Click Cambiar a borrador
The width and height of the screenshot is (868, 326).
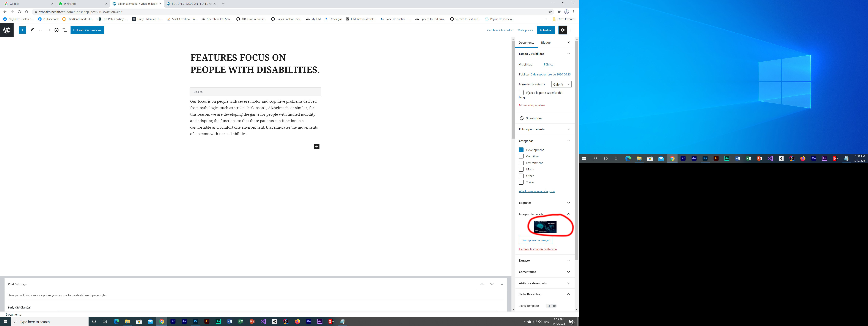click(500, 30)
